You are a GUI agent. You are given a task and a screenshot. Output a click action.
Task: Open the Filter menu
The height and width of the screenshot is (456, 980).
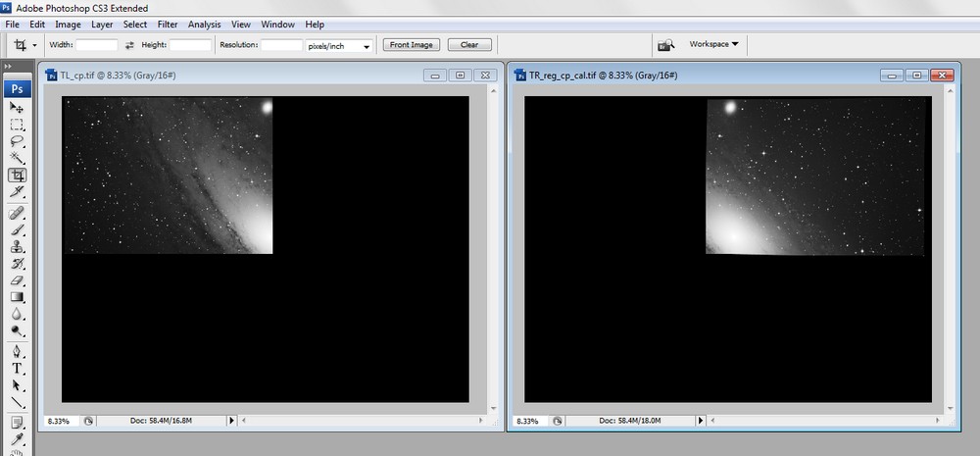tap(168, 24)
